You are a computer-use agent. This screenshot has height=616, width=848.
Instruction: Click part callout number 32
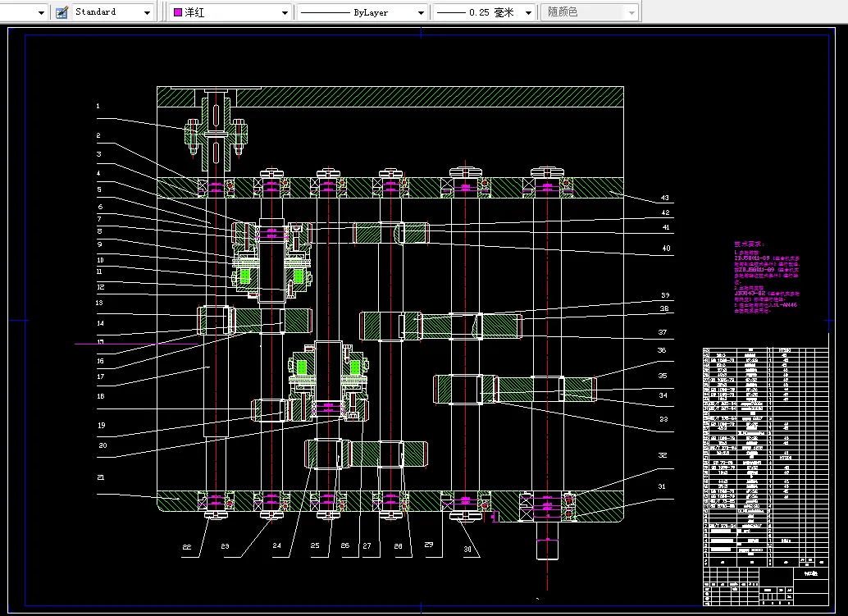(x=661, y=455)
